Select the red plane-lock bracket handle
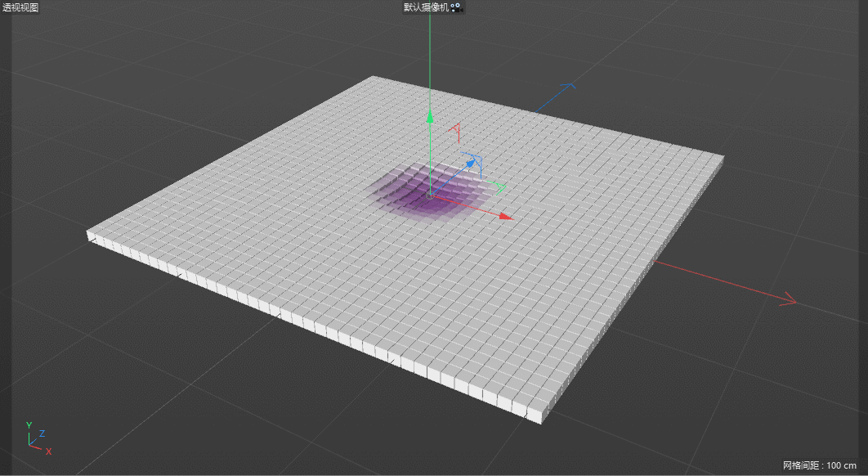 click(x=455, y=132)
